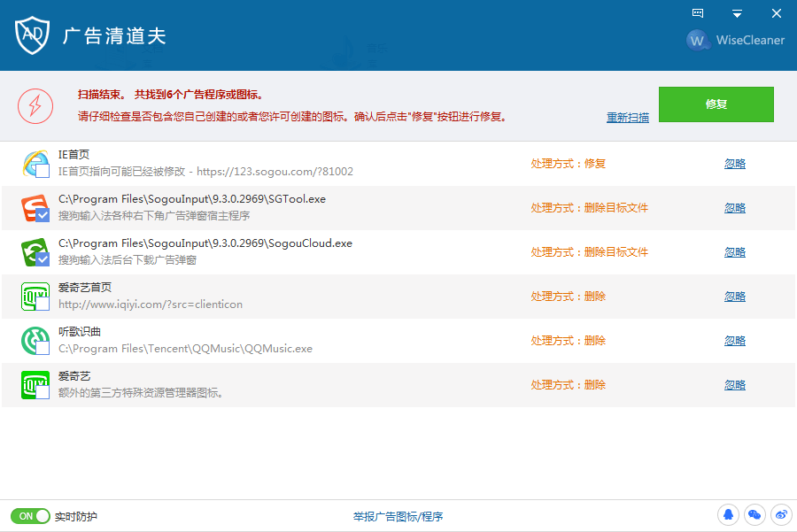Image resolution: width=797 pixels, height=532 pixels.
Task: Select 处理方式：删除 in the 额外的第三方特殊资源管理器图标 row
Action: click(569, 385)
